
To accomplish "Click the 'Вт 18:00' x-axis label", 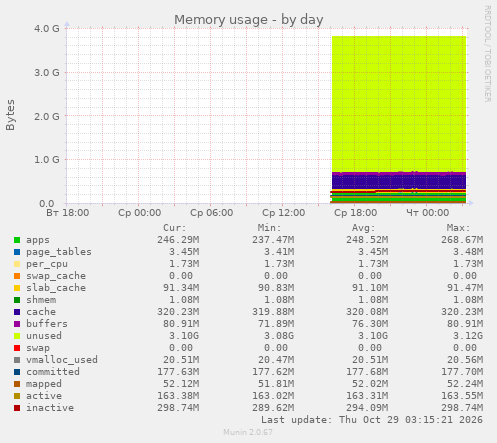I will 68,213.
